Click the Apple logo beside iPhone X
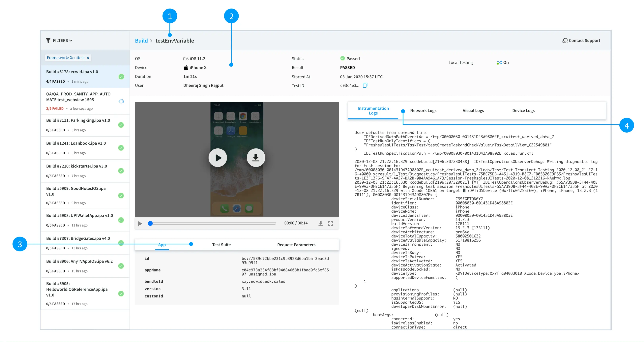The width and height of the screenshot is (644, 342). coord(186,67)
